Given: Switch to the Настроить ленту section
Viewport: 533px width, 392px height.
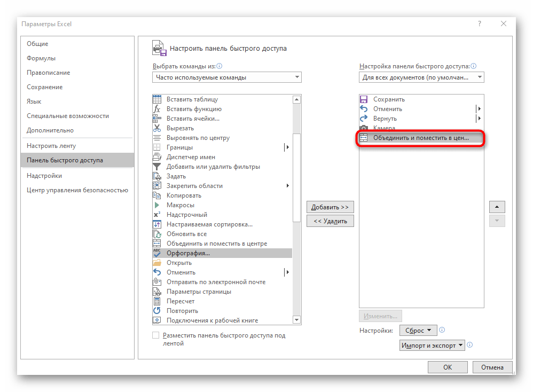Looking at the screenshot, I should tap(51, 146).
